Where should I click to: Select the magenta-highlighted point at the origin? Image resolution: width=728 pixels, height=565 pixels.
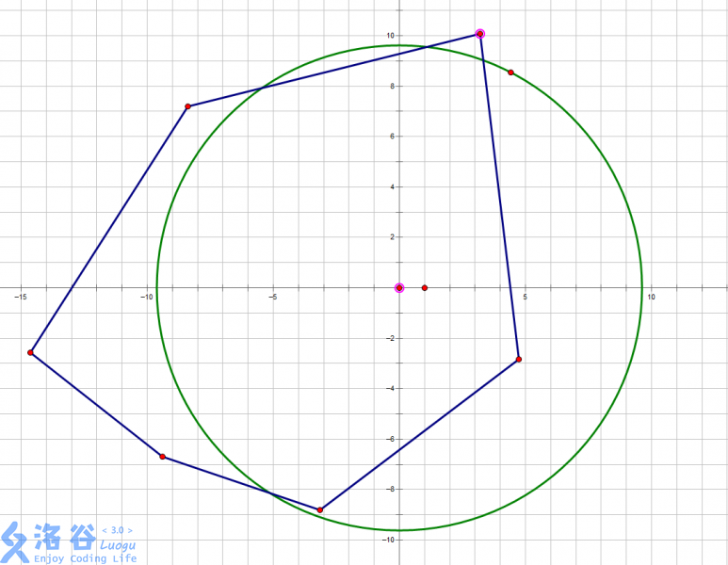coord(399,287)
